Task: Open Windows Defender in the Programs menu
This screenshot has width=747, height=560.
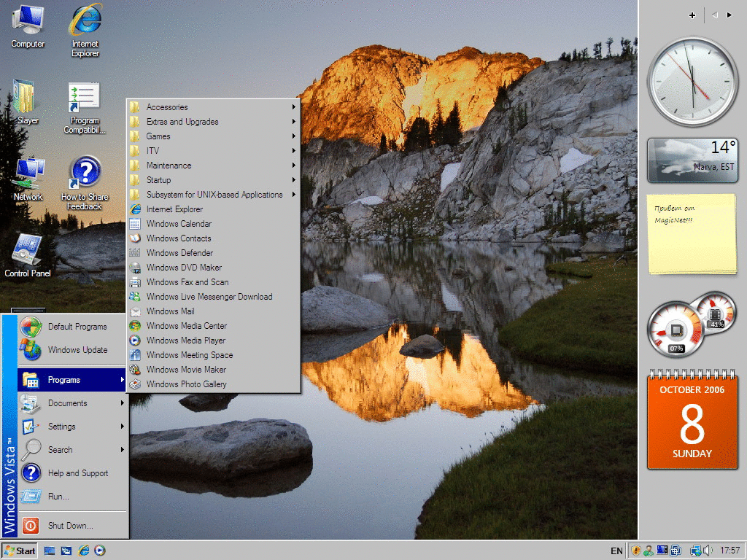Action: click(214, 253)
